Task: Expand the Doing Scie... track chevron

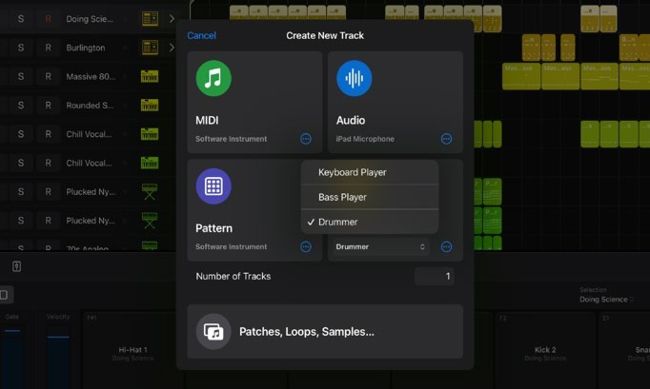Action: click(172, 19)
